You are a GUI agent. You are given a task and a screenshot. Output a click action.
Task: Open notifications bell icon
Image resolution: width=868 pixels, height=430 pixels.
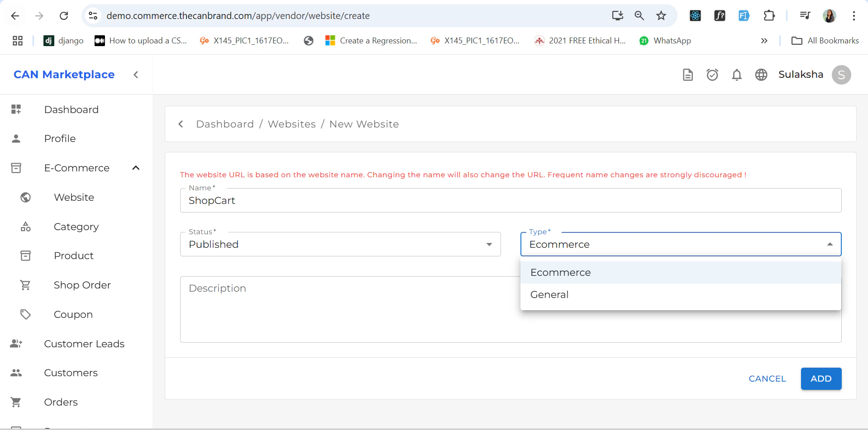737,75
